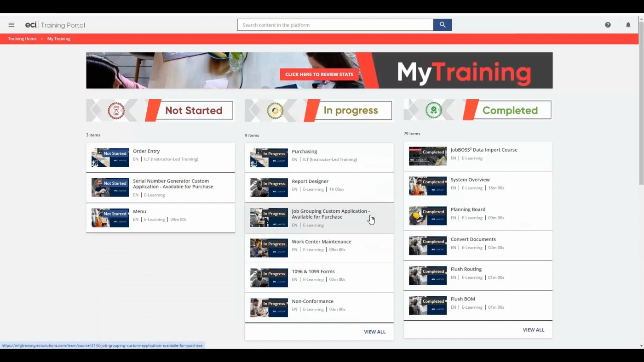The image size is (644, 362).
Task: Click the Menu course thumbnail
Action: click(x=110, y=218)
